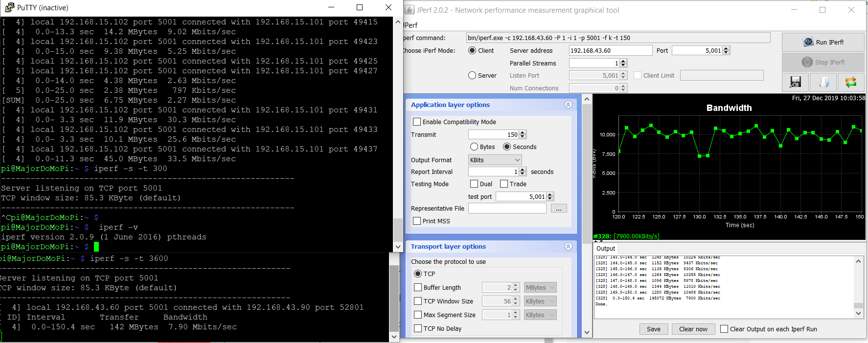Click the Bandwidth graph title
The height and width of the screenshot is (343, 868).
coord(729,108)
